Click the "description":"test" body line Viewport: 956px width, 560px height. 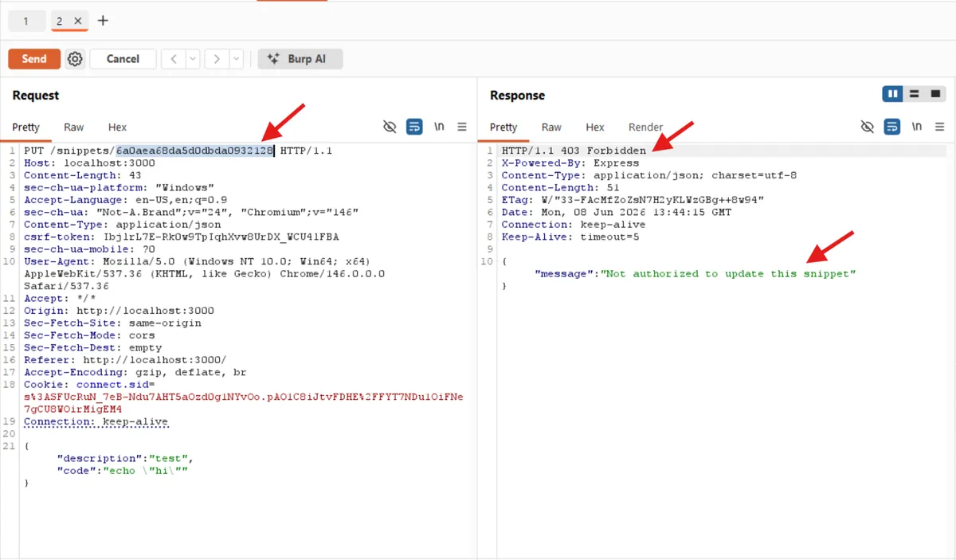coord(125,458)
